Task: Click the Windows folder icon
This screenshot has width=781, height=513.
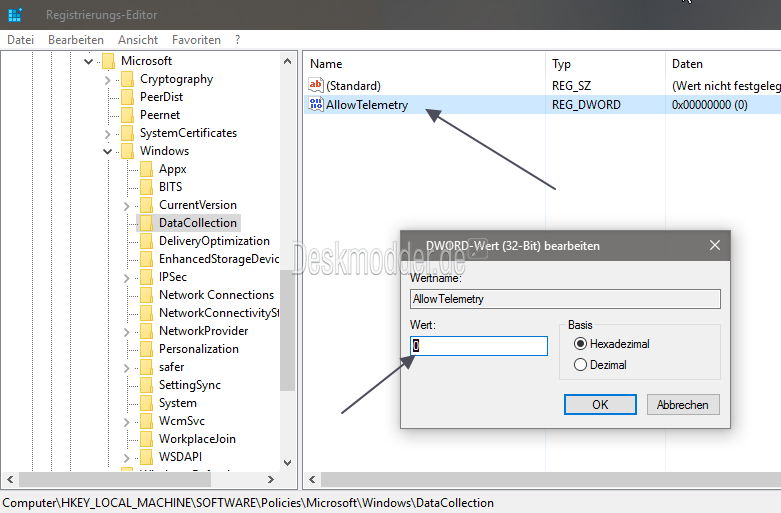Action: [x=128, y=151]
